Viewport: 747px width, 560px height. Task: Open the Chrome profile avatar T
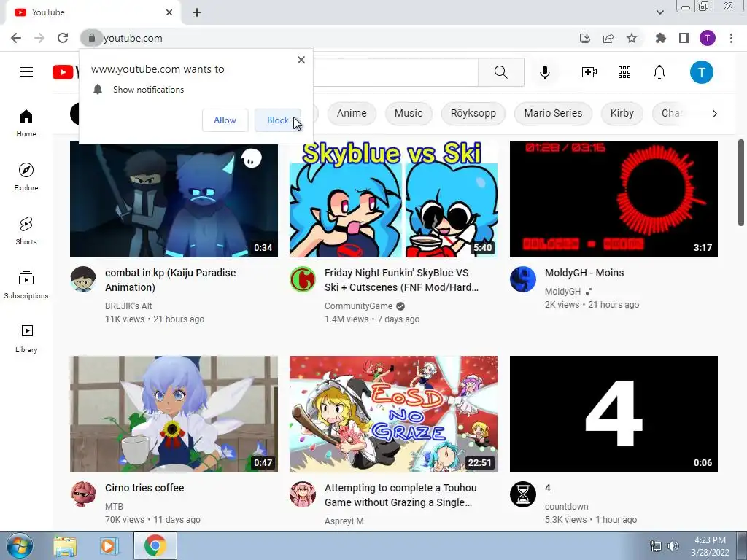click(x=708, y=38)
